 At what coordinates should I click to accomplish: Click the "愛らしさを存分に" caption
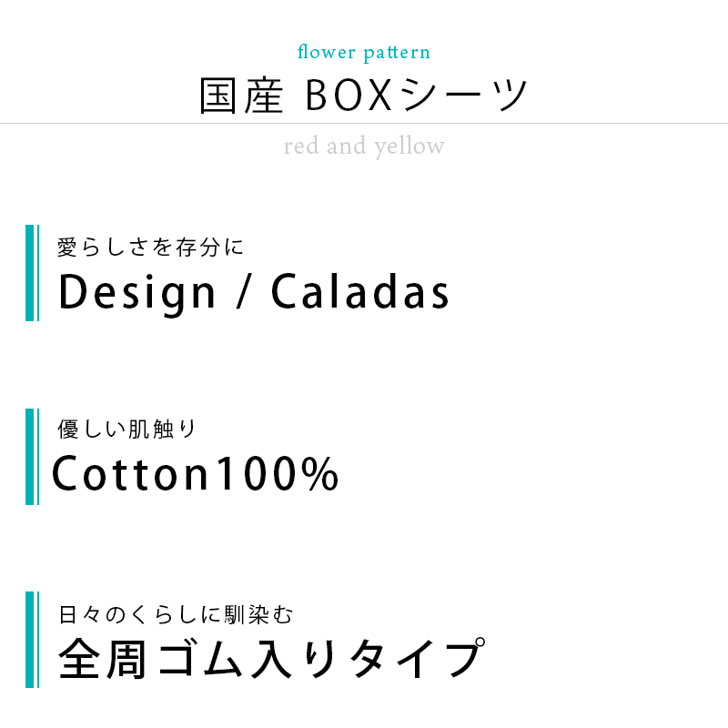(x=151, y=246)
